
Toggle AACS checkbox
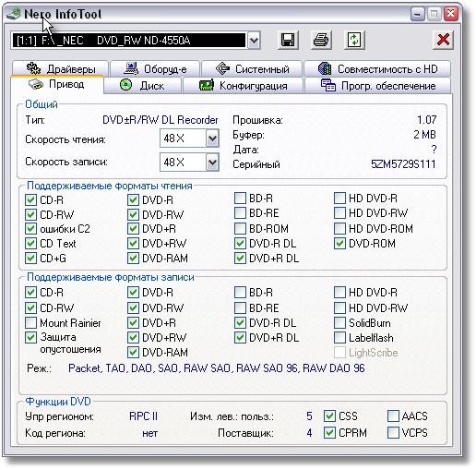(x=393, y=416)
